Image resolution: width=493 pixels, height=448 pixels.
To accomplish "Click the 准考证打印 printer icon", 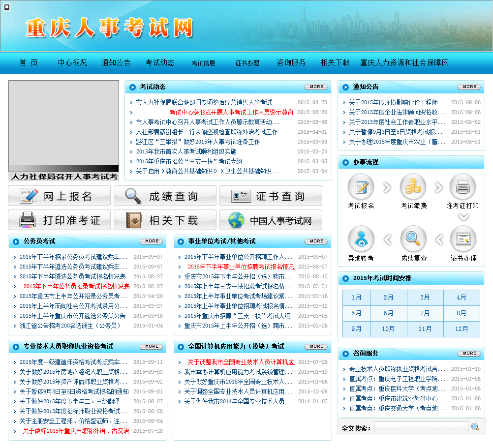I will (x=463, y=186).
